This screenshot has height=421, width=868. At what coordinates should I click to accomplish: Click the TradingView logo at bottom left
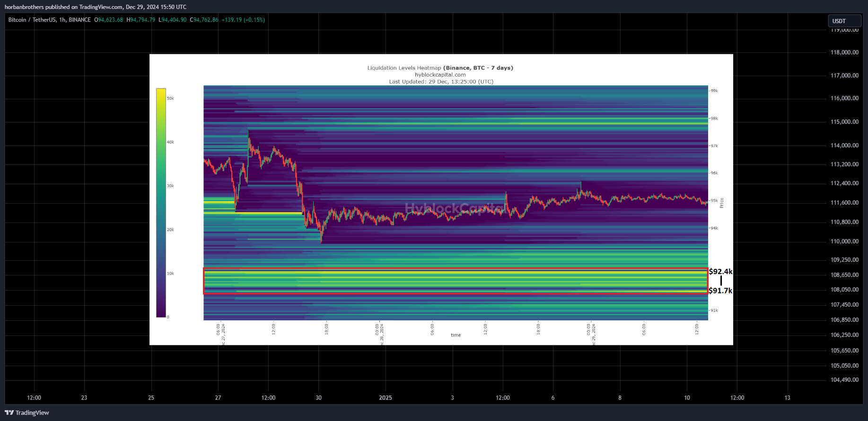click(27, 412)
